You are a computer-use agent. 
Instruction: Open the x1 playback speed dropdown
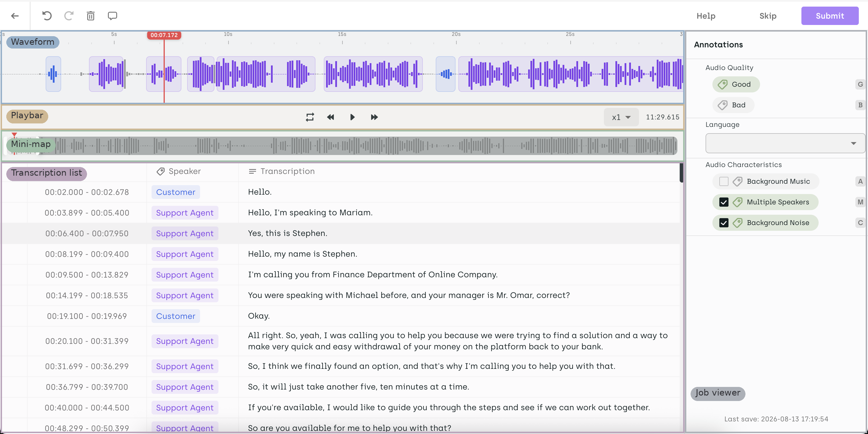[x=621, y=117]
